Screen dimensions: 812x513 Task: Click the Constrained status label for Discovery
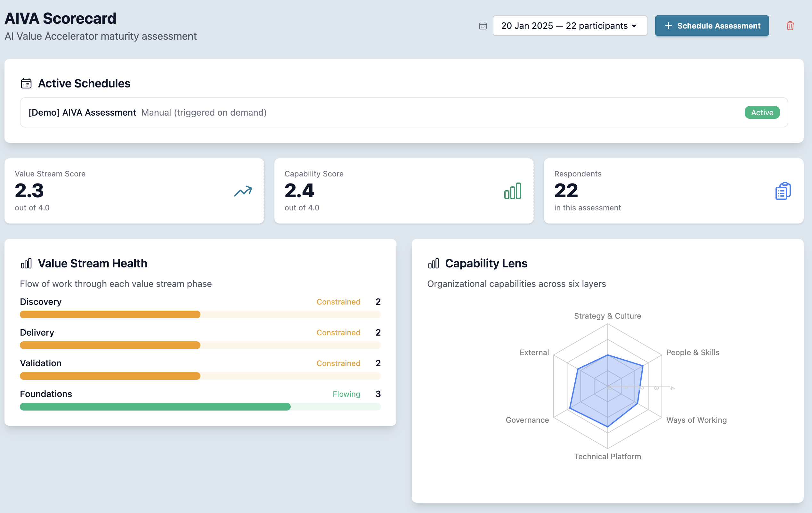coord(338,302)
